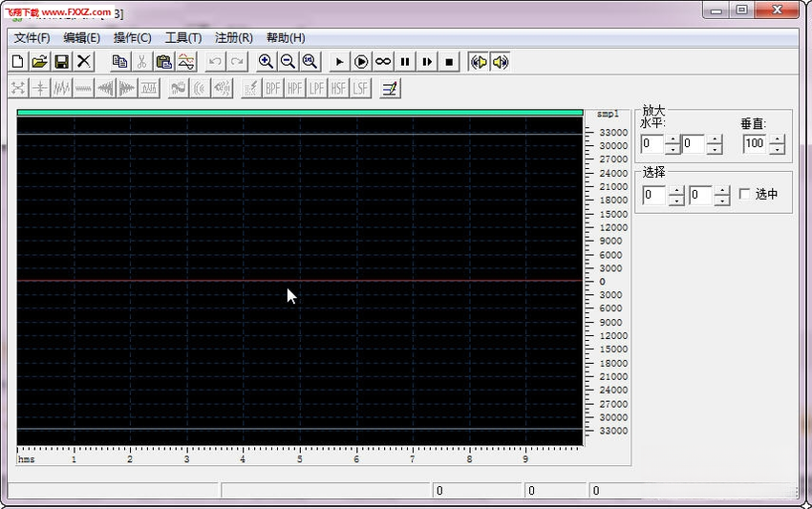The width and height of the screenshot is (812, 509).
Task: Pause playback with the pause button
Action: pos(405,62)
